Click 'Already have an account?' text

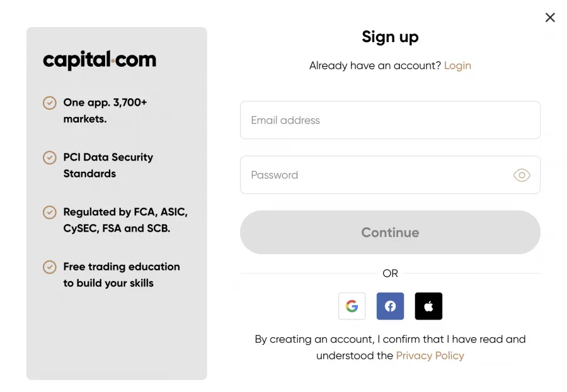374,65
